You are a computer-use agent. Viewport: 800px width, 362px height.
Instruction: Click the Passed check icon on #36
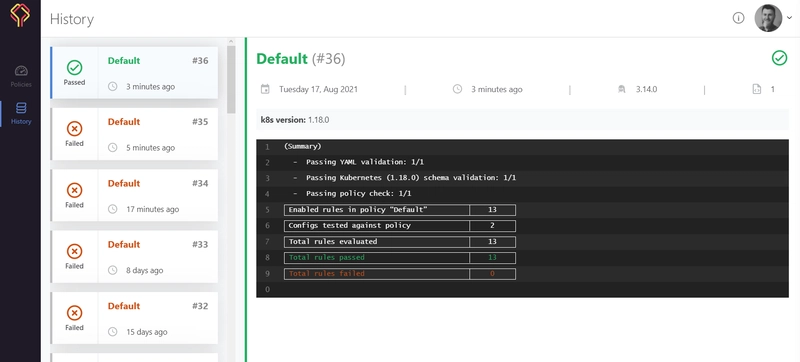pyautogui.click(x=74, y=67)
